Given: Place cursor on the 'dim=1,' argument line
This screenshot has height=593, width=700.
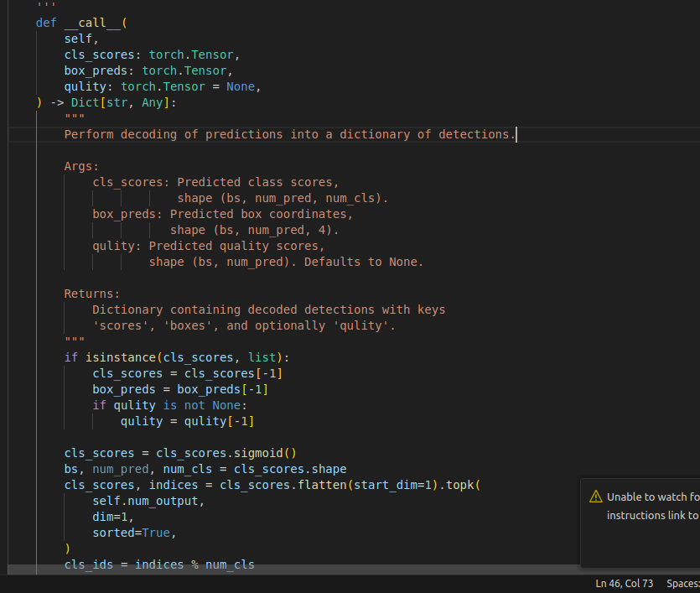Looking at the screenshot, I should (x=113, y=517).
